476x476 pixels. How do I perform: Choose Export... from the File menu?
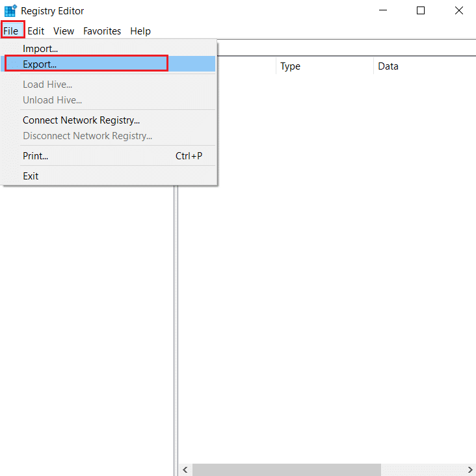coord(109,64)
